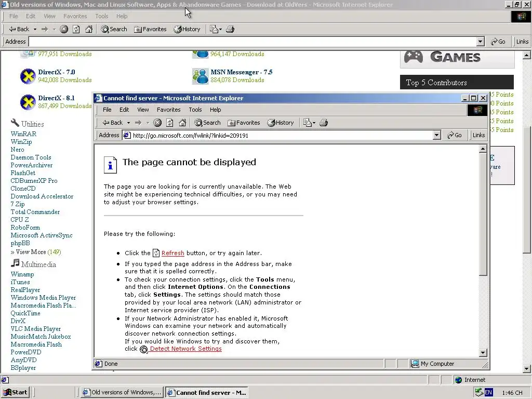
Task: Click Stop icon in Cannot find server toolbar
Action: (157, 123)
